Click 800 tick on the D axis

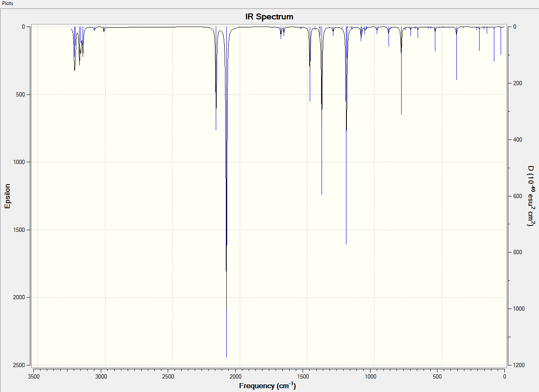pyautogui.click(x=518, y=252)
